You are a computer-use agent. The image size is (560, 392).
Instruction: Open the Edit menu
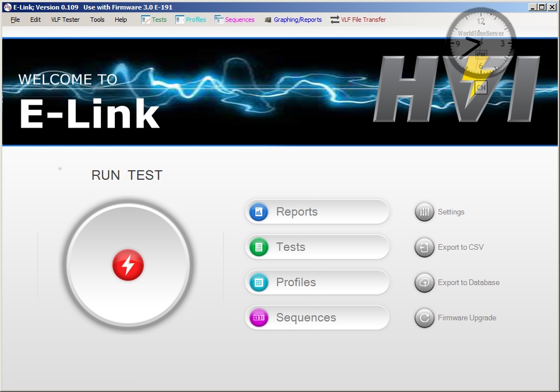click(x=35, y=20)
